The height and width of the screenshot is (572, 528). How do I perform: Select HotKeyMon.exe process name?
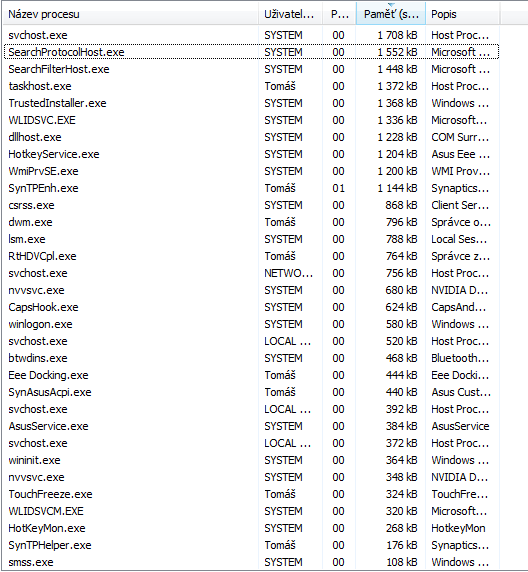pyautogui.click(x=47, y=528)
